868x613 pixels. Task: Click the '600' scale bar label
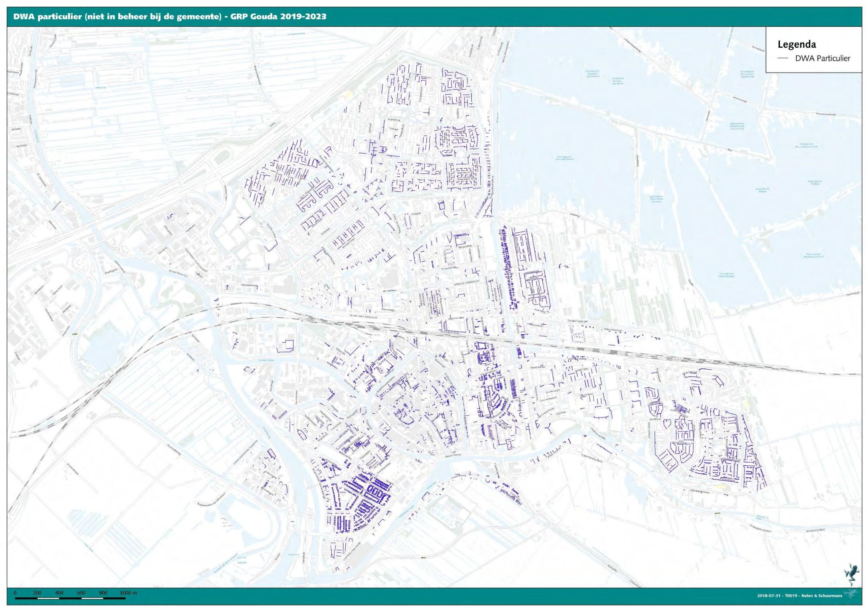click(81, 593)
